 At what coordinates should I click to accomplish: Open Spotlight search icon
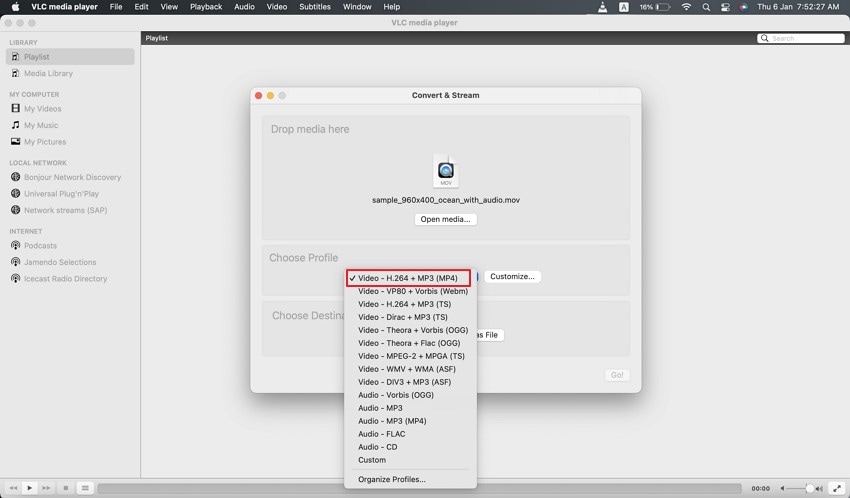pyautogui.click(x=706, y=7)
